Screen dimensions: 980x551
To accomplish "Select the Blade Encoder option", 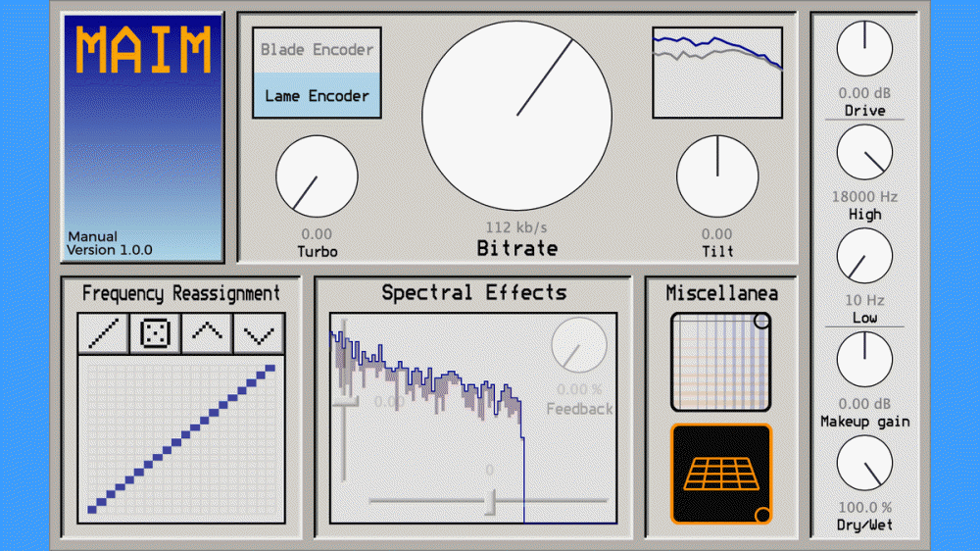I will (317, 50).
